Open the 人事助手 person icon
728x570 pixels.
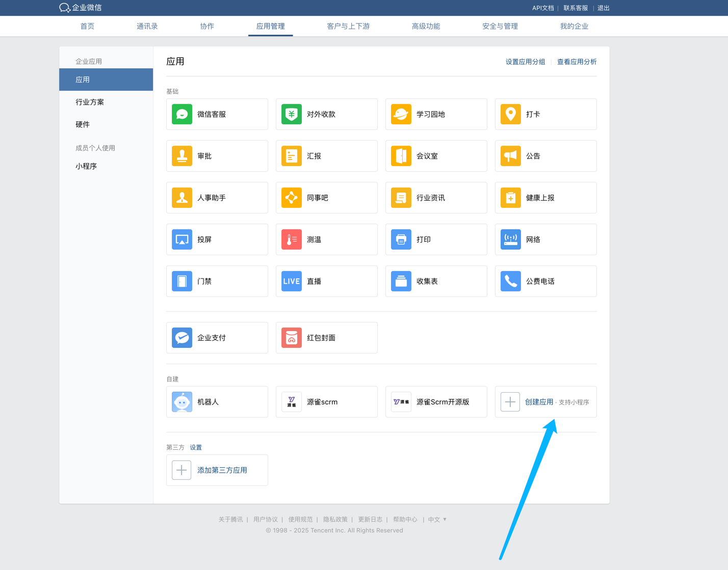182,198
